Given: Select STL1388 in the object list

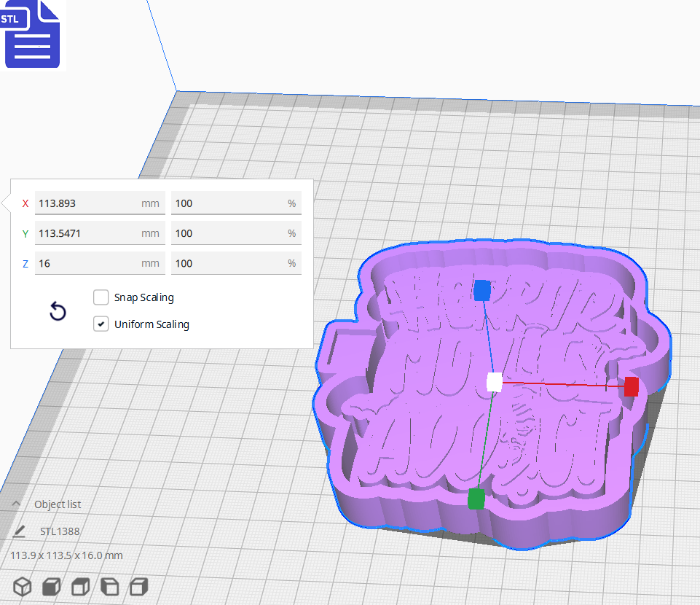Looking at the screenshot, I should click(x=58, y=531).
